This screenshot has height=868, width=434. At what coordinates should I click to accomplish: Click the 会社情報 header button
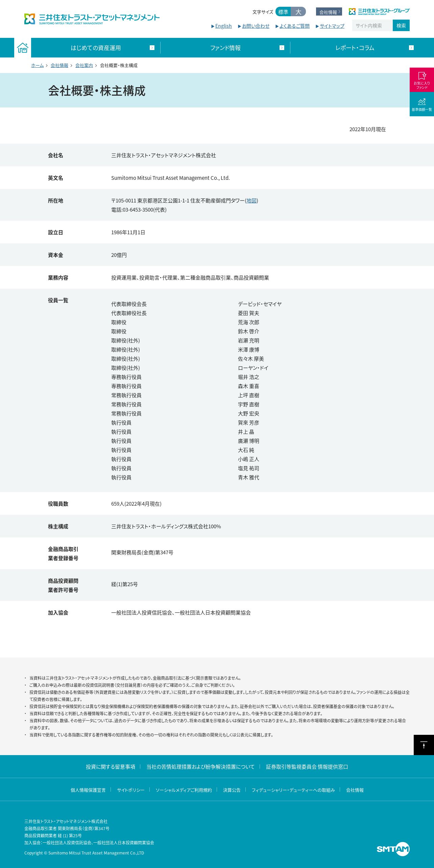329,12
